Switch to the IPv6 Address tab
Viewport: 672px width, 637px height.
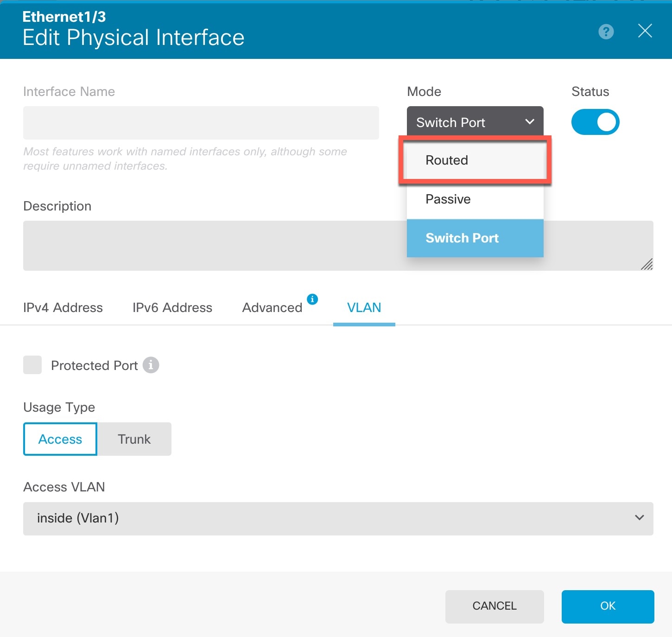pos(172,308)
